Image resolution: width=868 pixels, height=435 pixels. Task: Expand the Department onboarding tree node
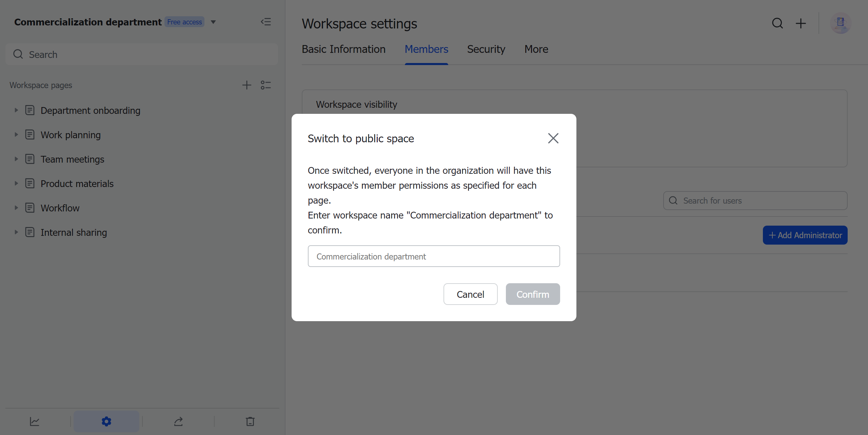pyautogui.click(x=16, y=110)
